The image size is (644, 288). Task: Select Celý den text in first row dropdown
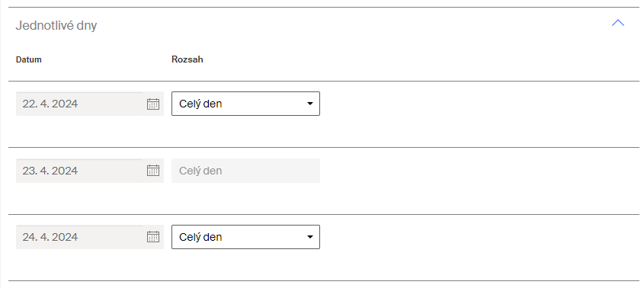(200, 104)
